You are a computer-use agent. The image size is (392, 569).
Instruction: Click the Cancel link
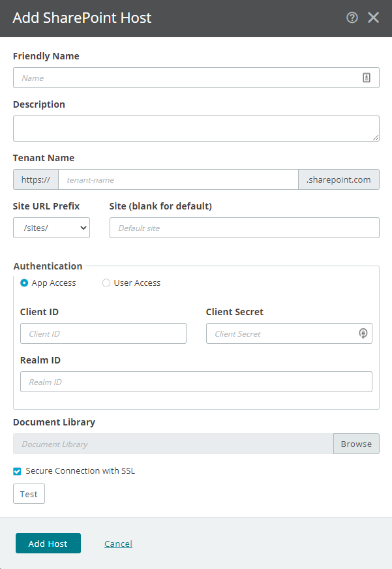[118, 544]
